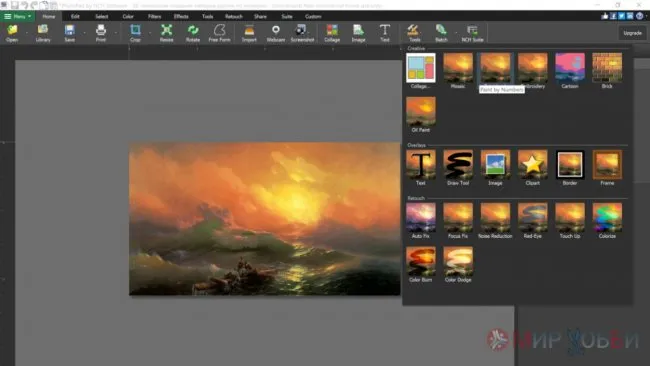Print the image with Print icon
Screen dimensions: 650x366
tap(101, 33)
